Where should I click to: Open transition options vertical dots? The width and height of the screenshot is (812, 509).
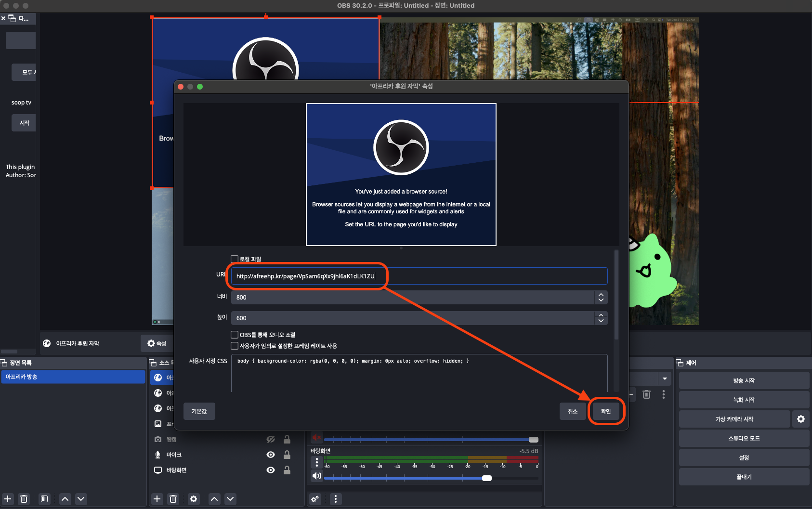tap(664, 394)
